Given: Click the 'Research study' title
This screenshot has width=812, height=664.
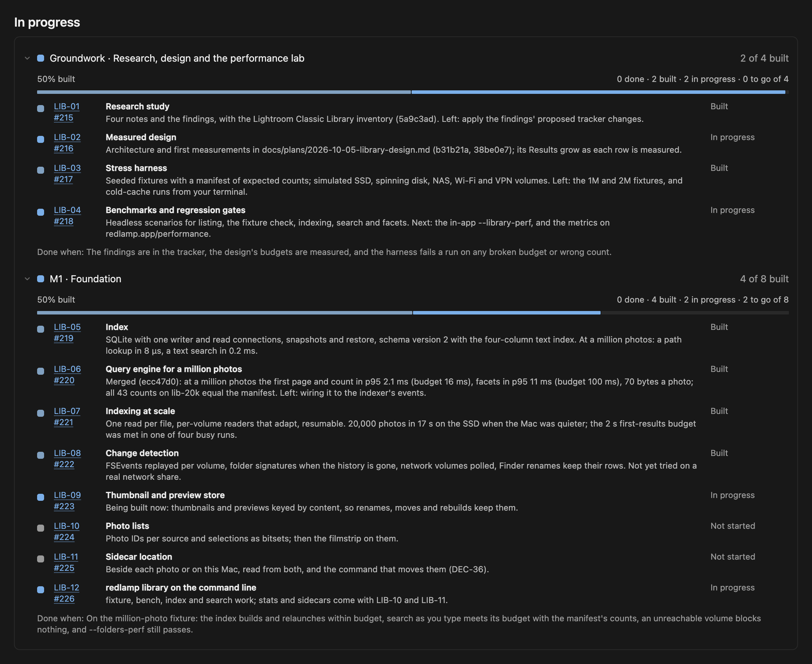Looking at the screenshot, I should pos(137,106).
